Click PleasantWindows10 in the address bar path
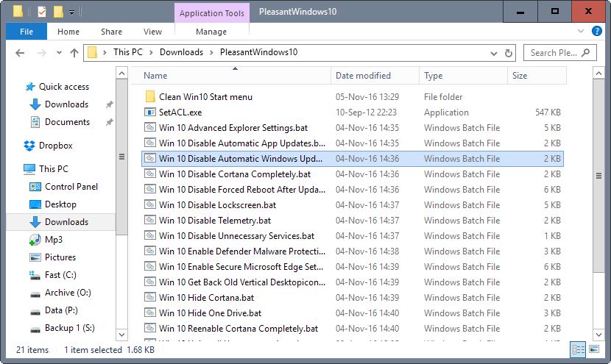Image resolution: width=611 pixels, height=364 pixels. (258, 52)
